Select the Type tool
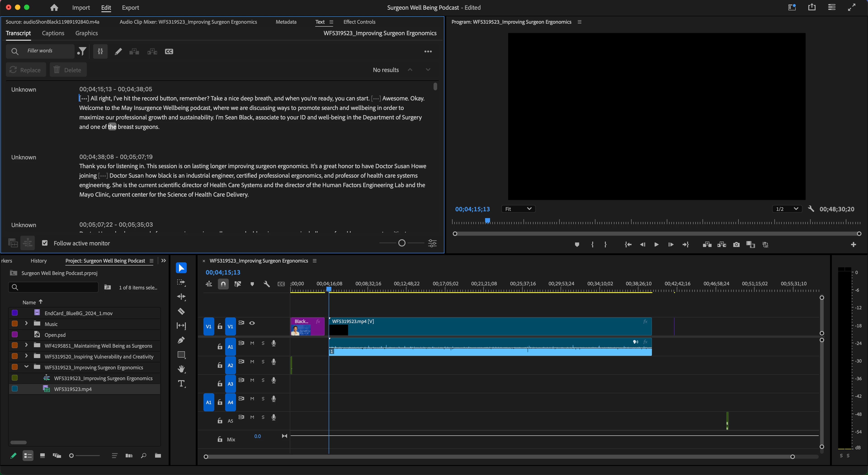 (x=181, y=384)
